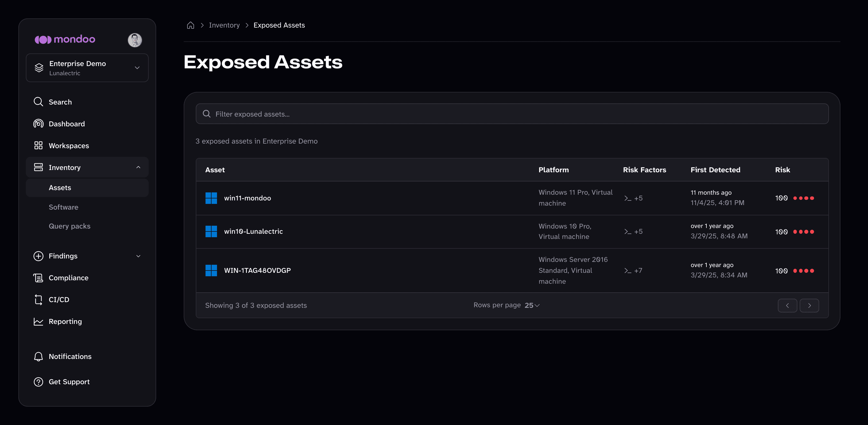
Task: Click the Exposed Assets breadcrumb
Action: 279,25
